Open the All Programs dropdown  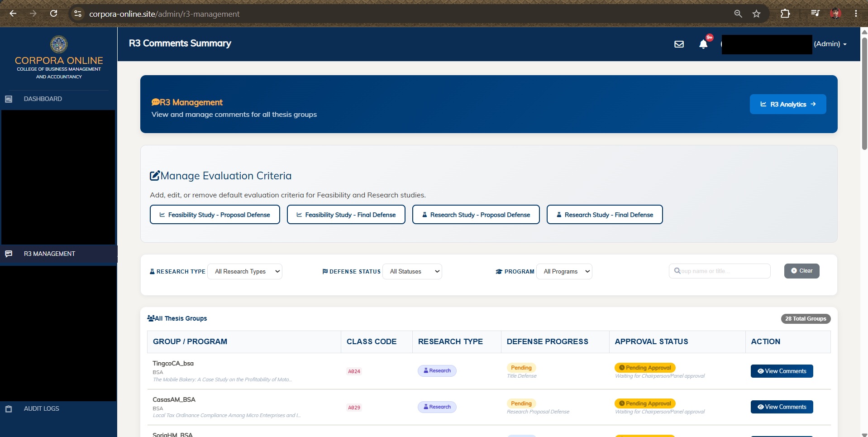(x=564, y=271)
